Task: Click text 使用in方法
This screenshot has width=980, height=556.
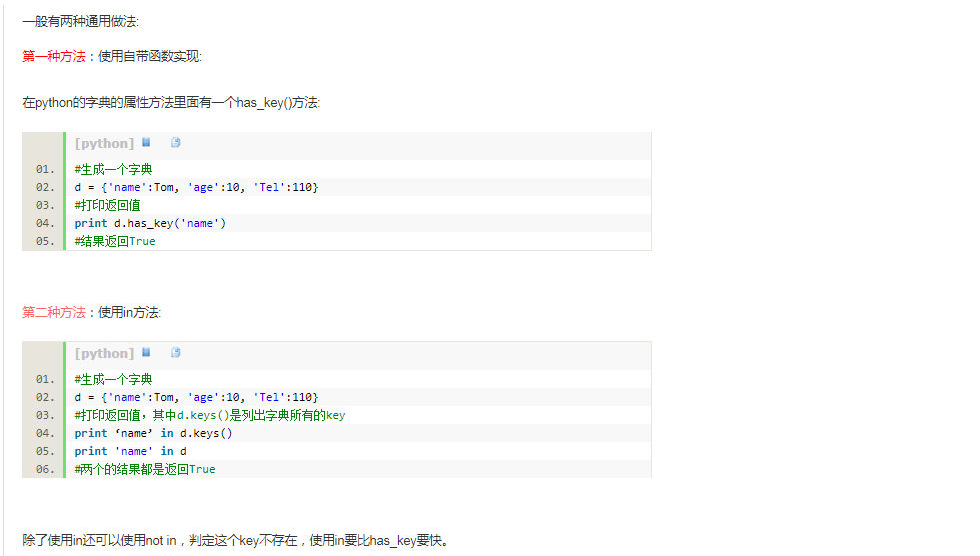Action: click(130, 312)
